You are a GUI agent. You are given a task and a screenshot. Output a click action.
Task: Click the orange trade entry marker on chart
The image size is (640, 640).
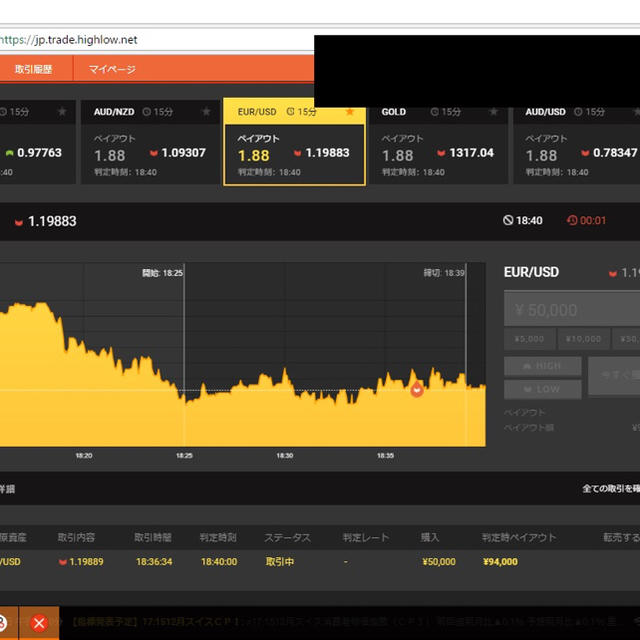pos(417,390)
